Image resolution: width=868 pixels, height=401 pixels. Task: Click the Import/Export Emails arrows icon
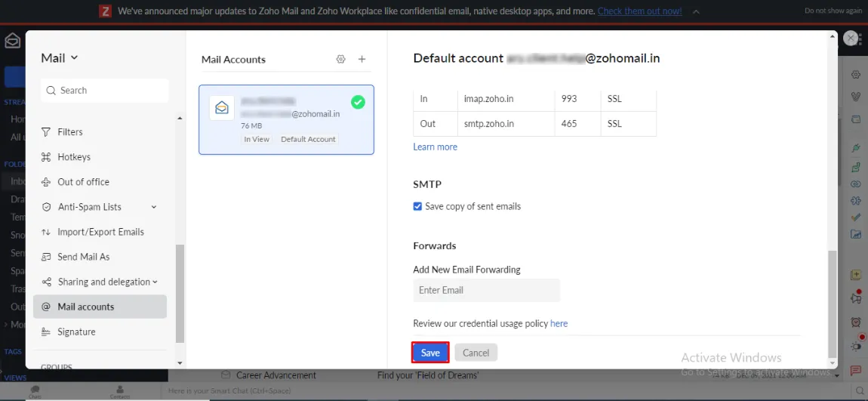click(46, 232)
